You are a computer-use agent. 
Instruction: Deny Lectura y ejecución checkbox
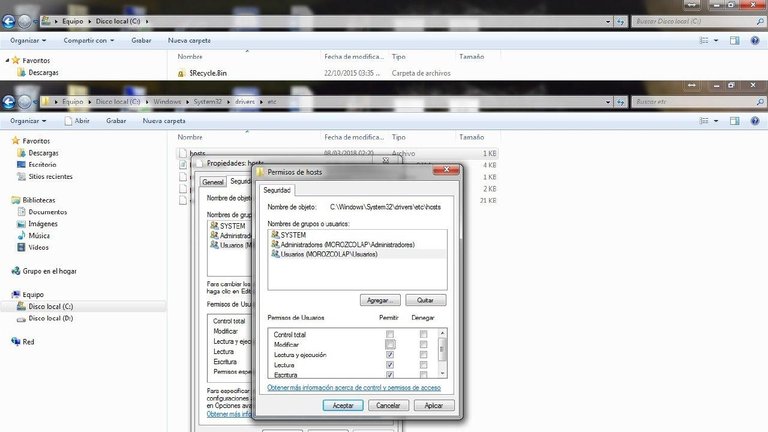click(423, 355)
